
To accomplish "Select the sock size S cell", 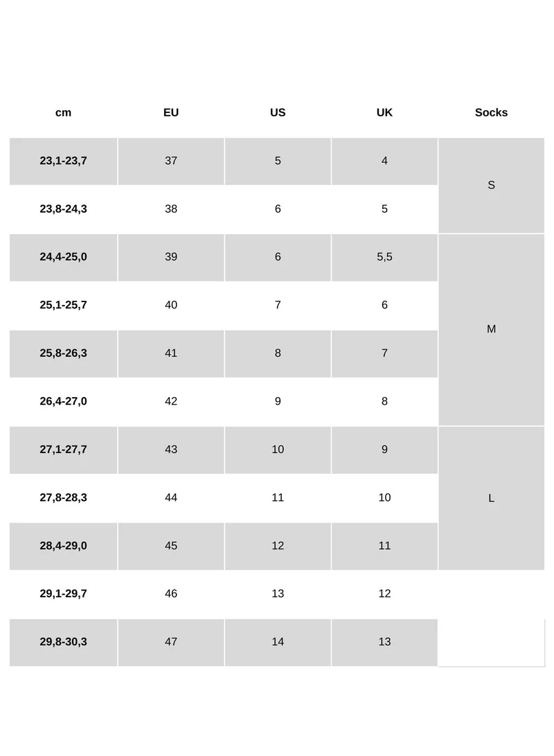I will pos(491,185).
